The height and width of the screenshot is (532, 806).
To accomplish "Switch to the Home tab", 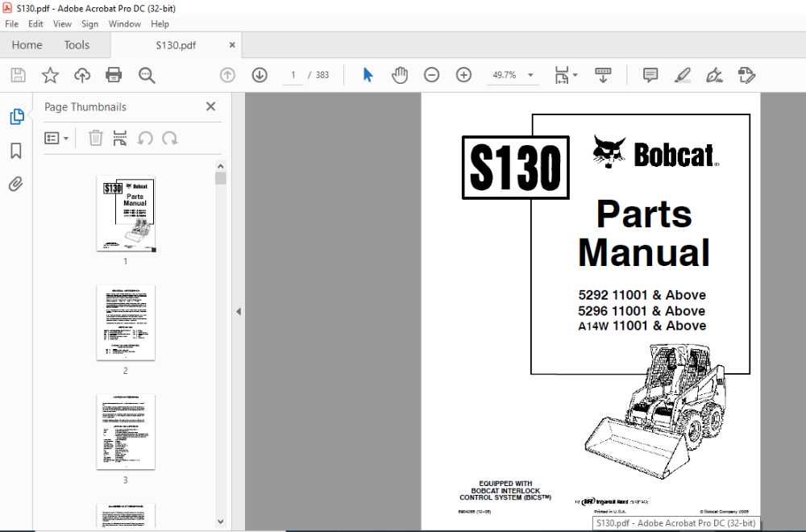I will (x=27, y=45).
